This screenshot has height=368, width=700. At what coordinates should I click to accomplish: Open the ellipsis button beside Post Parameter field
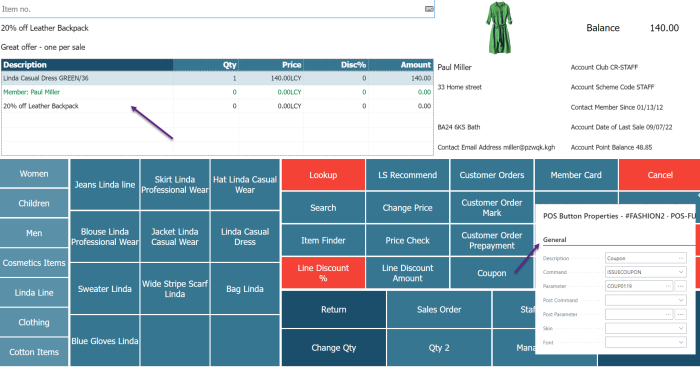pos(680,314)
